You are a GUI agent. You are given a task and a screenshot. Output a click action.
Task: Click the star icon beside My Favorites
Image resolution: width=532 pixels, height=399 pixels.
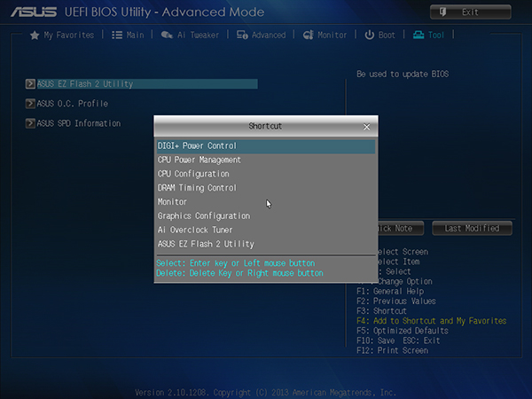pos(35,35)
